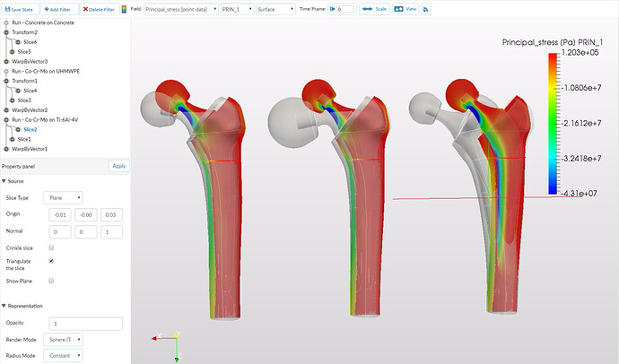Open the Slice Type Plane dropdown
The width and height of the screenshot is (619, 364).
[63, 197]
